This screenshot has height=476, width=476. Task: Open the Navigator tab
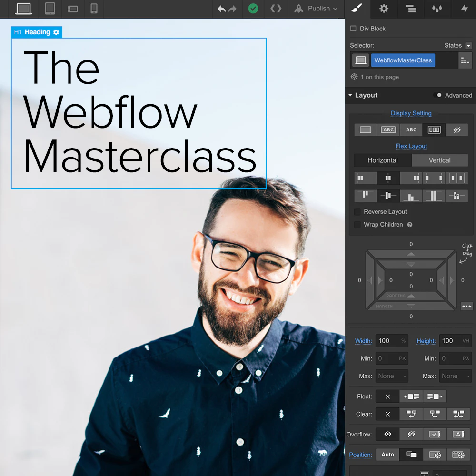[x=410, y=9]
